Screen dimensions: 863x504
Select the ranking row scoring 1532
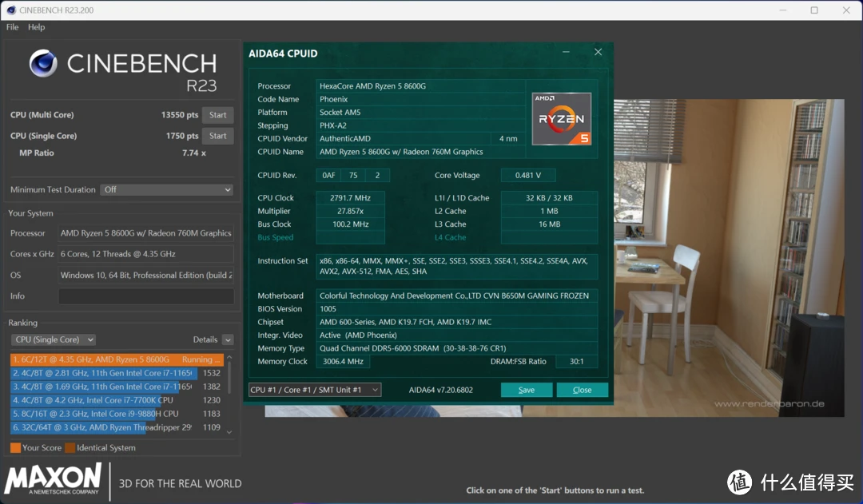tap(117, 373)
